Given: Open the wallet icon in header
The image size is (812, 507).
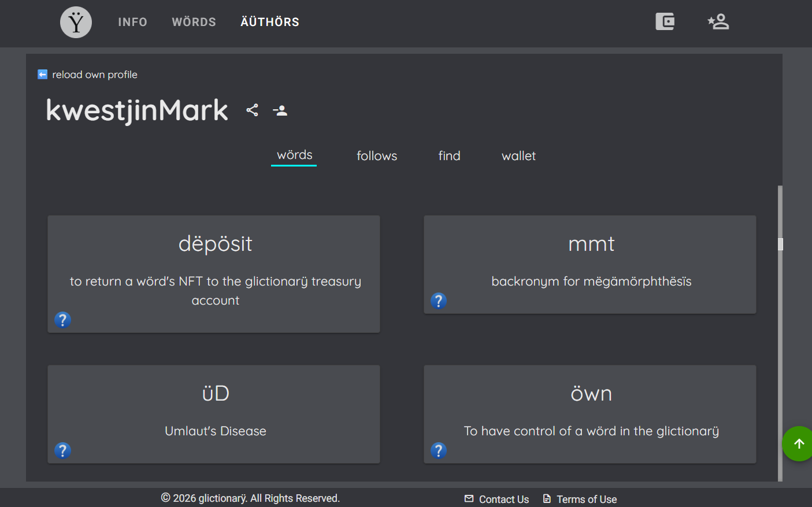Looking at the screenshot, I should [665, 22].
